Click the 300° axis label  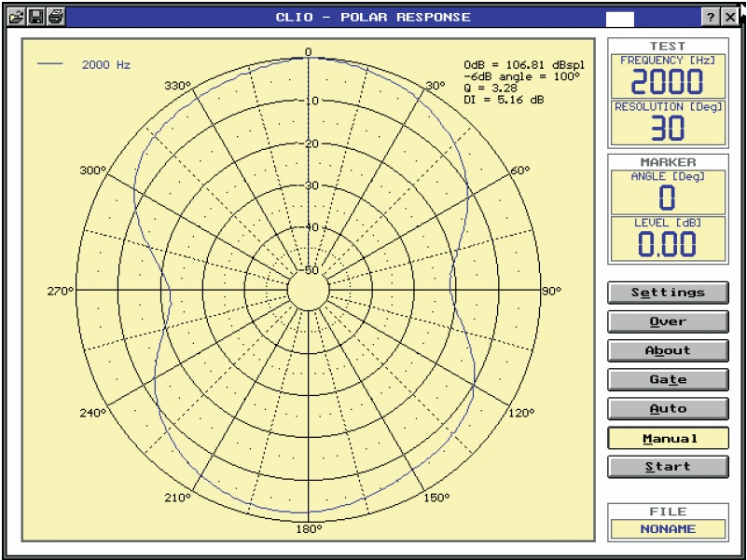pos(93,171)
